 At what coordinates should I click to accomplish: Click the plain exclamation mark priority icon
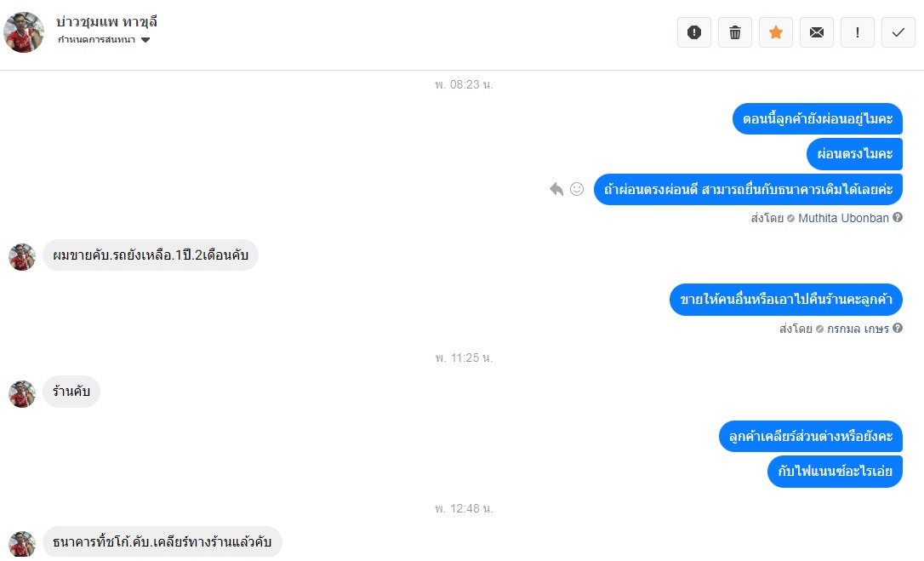click(858, 32)
